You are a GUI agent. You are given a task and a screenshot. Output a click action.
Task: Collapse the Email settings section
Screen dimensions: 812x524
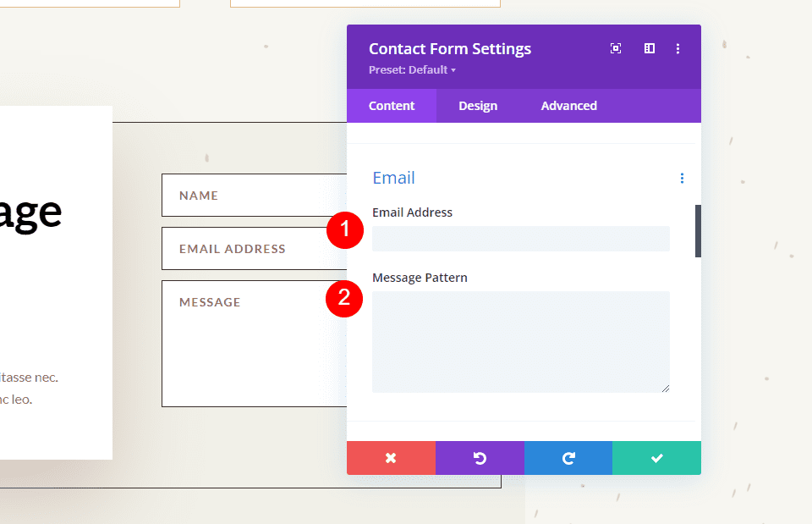pos(393,178)
